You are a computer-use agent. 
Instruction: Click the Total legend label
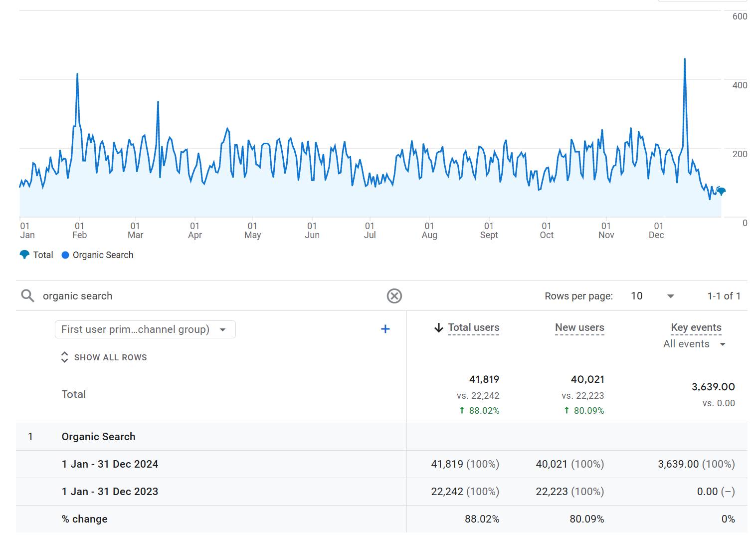tap(43, 255)
